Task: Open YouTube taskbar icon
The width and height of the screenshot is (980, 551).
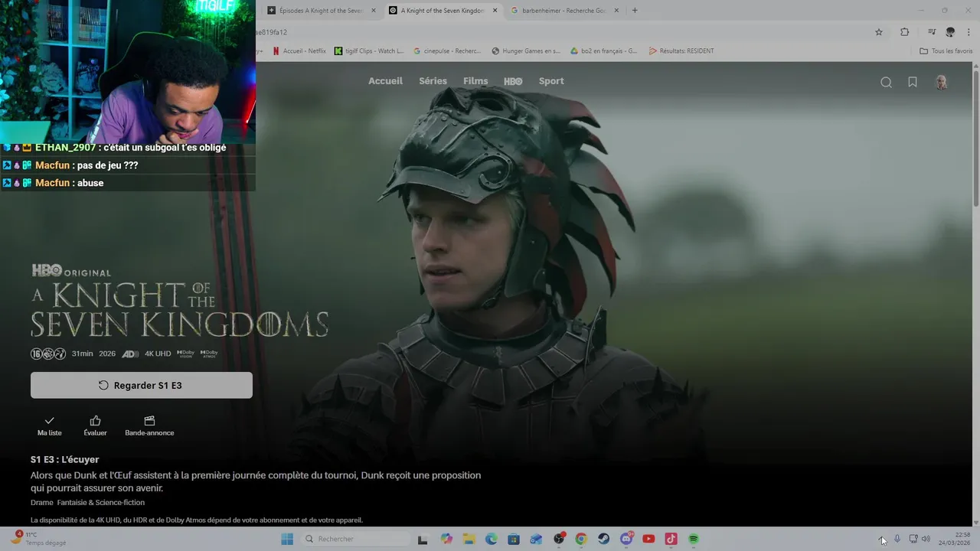Action: [648, 539]
